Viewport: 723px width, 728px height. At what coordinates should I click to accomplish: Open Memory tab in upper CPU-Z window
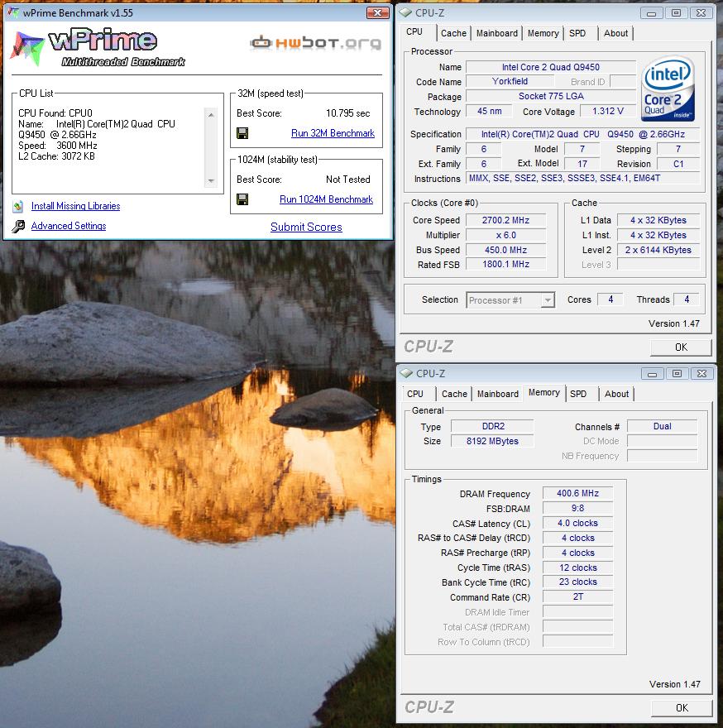pyautogui.click(x=543, y=33)
